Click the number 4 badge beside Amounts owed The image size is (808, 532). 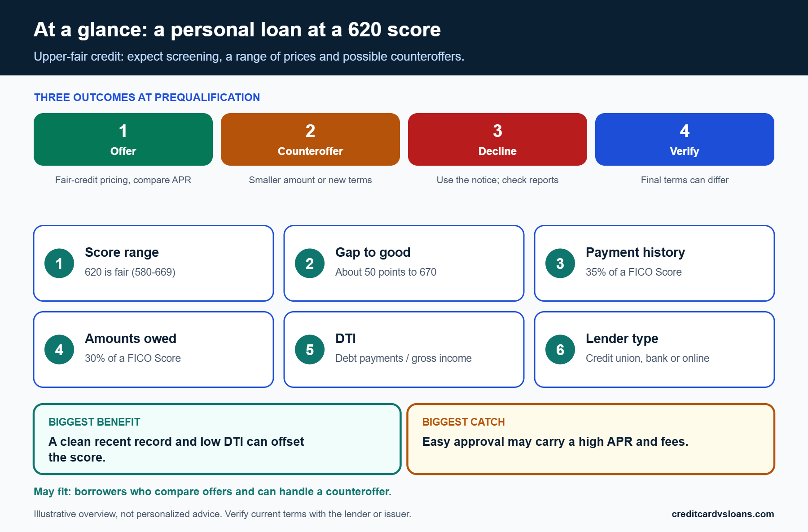click(x=59, y=350)
